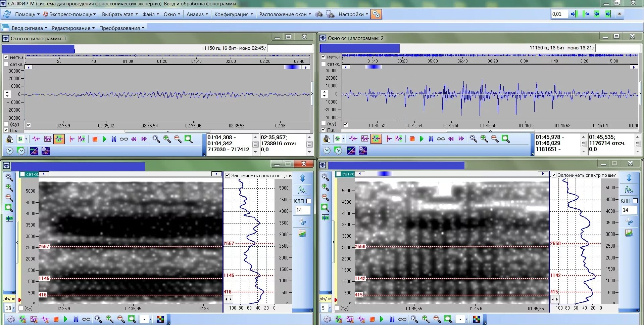Toggle 'Запоминать спектр по щели' in right spectrogram window
The height and width of the screenshot is (325, 644).
pyautogui.click(x=554, y=175)
